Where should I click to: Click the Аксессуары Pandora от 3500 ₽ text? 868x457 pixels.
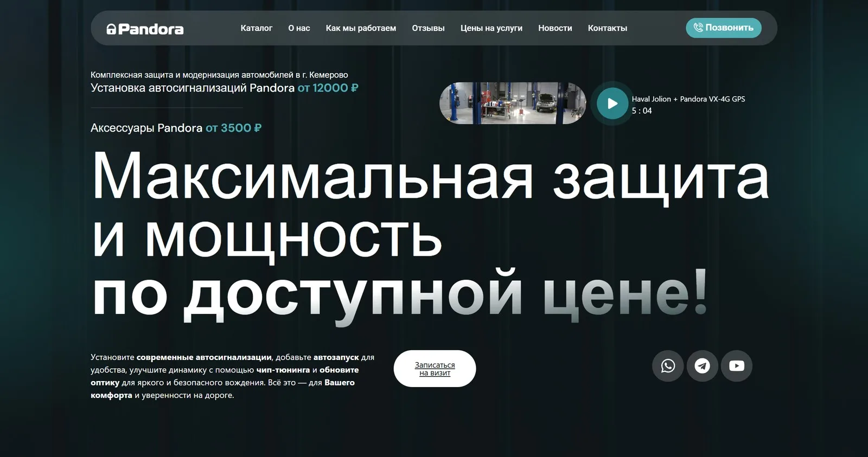[176, 128]
